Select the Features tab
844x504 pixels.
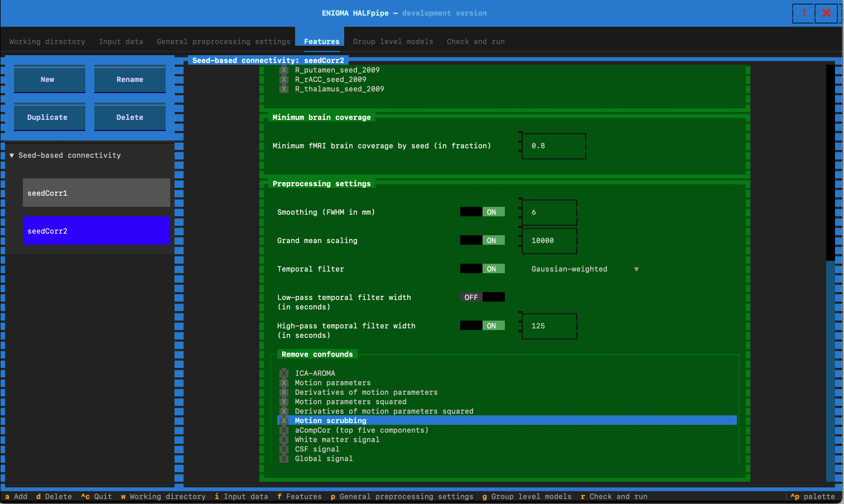point(321,42)
